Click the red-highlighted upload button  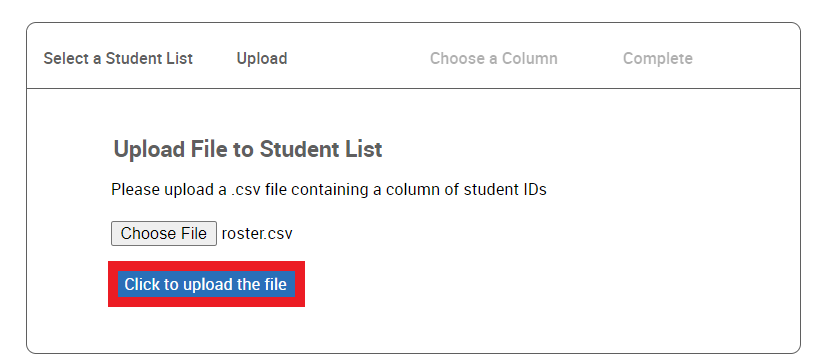(206, 284)
